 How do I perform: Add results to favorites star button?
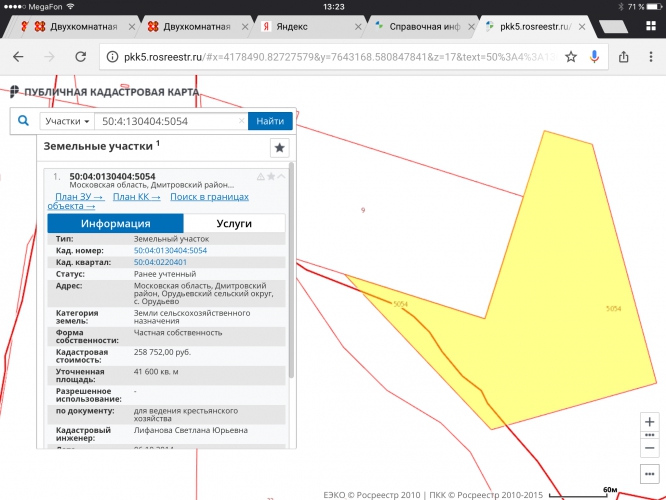[x=279, y=148]
